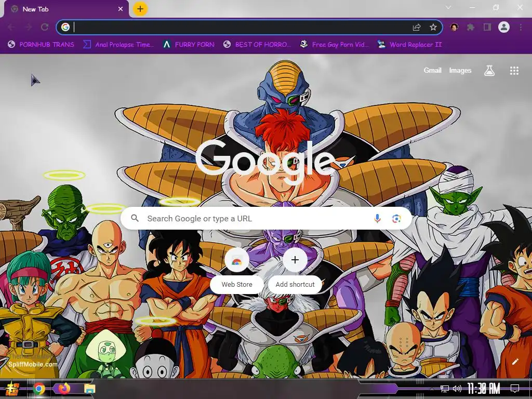Search by image with Google Lens
532x399 pixels.
[396, 219]
